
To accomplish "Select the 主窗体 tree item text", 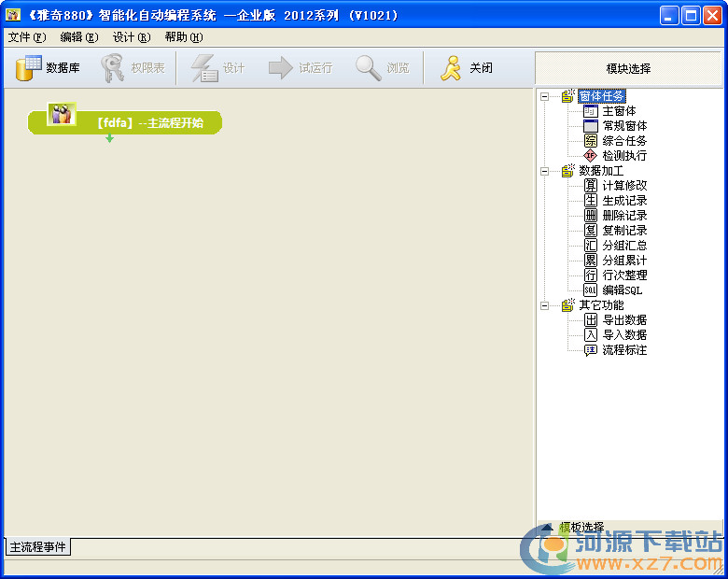I will [x=619, y=111].
